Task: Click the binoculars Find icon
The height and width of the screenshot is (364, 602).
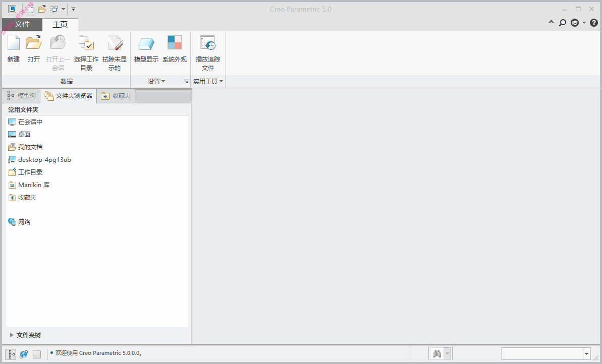Action: point(437,353)
